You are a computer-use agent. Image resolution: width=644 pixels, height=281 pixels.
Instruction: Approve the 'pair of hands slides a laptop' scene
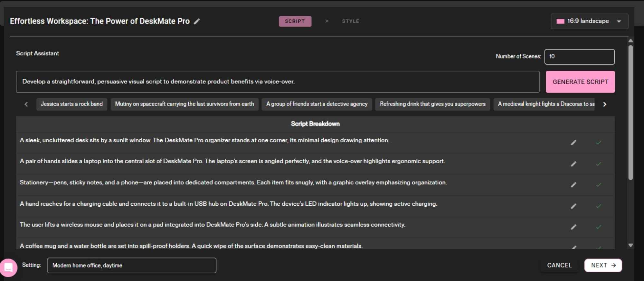click(x=599, y=164)
